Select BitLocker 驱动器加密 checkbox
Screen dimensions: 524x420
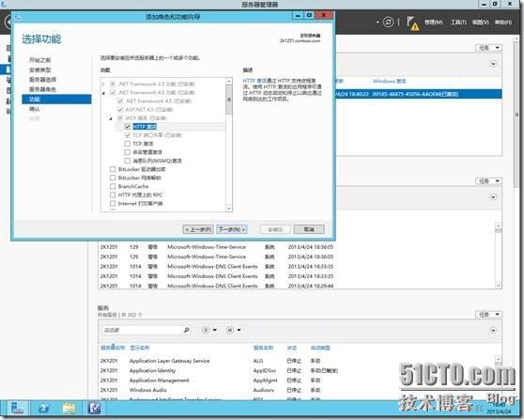[x=113, y=169]
